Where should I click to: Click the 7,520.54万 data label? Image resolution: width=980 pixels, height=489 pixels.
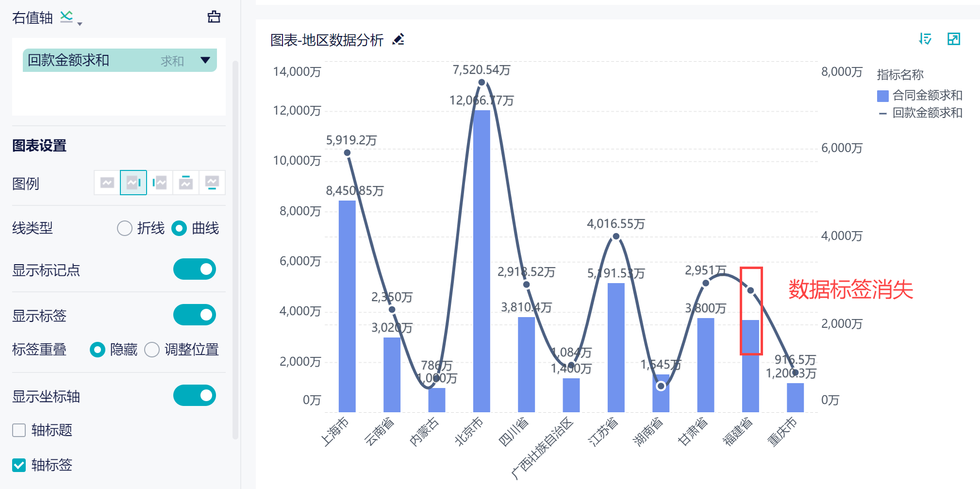[482, 70]
